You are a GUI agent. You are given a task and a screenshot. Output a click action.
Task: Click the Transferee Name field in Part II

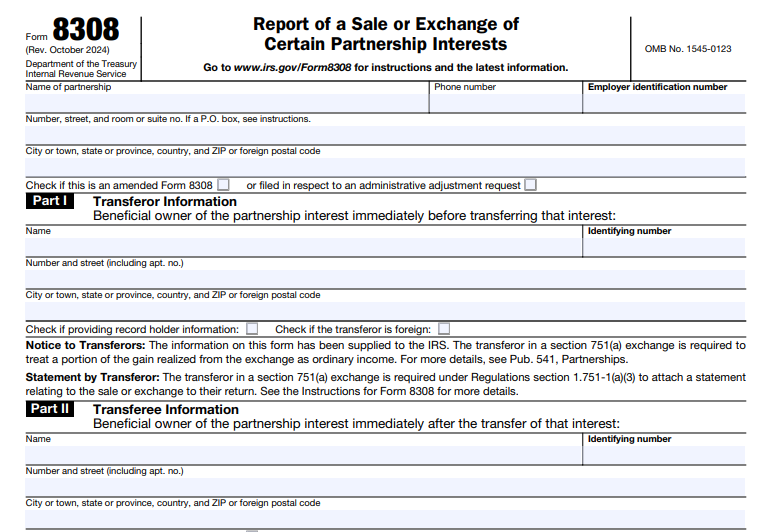coord(303,455)
